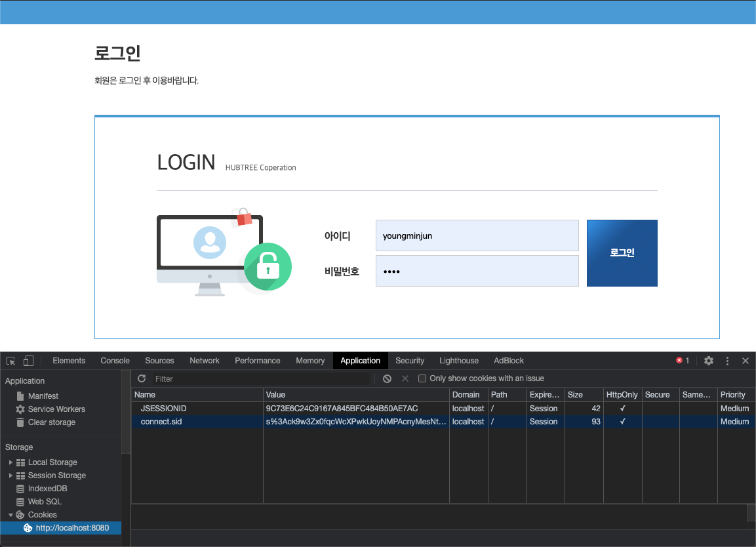This screenshot has width=756, height=547.
Task: Switch to the Console tab
Action: pyautogui.click(x=115, y=361)
